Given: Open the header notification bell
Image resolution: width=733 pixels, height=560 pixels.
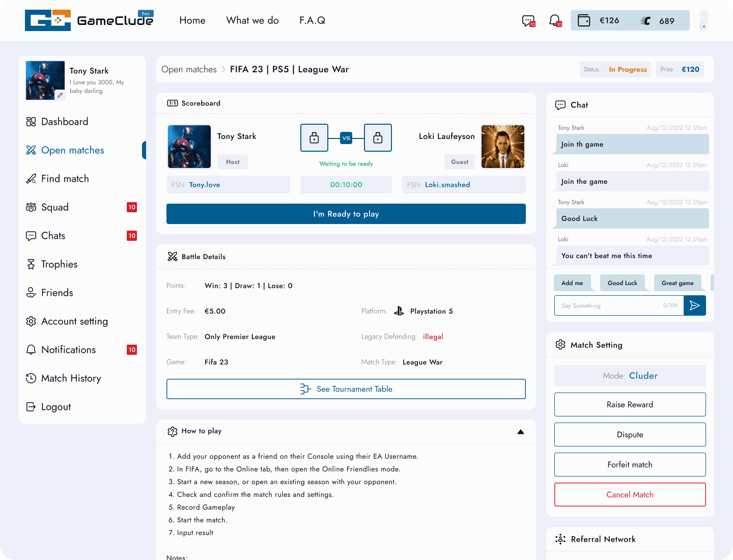Looking at the screenshot, I should coord(555,21).
